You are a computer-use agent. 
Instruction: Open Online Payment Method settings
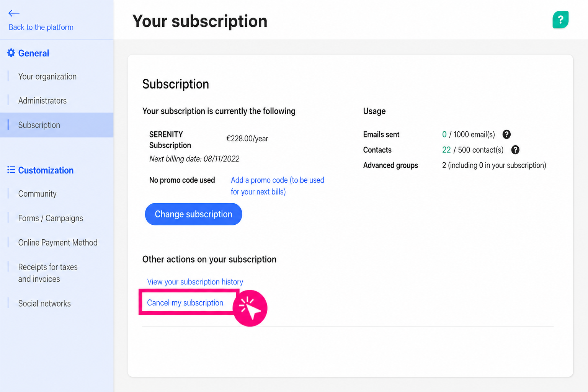click(x=58, y=243)
